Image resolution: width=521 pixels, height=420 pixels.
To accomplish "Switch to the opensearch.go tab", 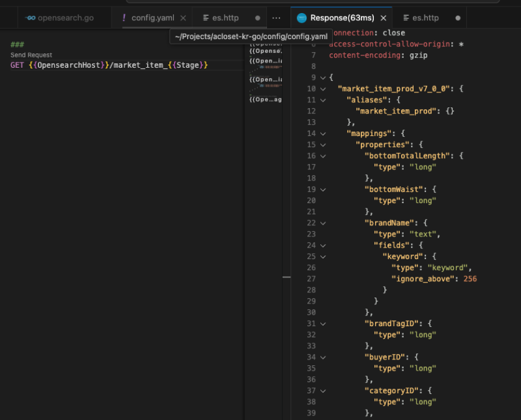I will (x=65, y=18).
